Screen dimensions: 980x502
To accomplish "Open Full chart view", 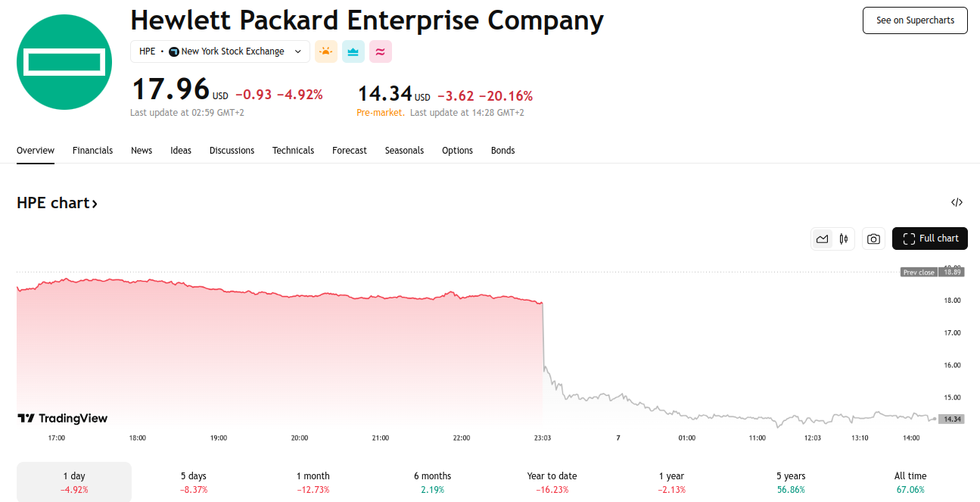I will click(x=929, y=239).
